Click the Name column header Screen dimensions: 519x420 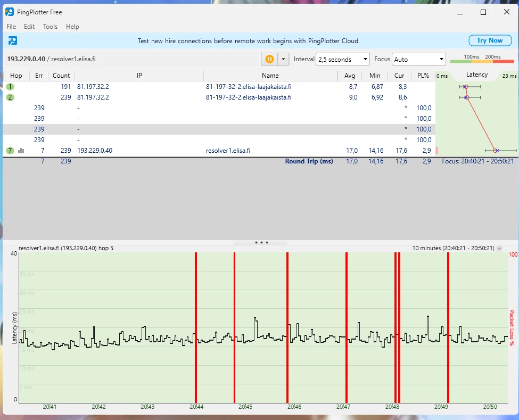point(270,76)
